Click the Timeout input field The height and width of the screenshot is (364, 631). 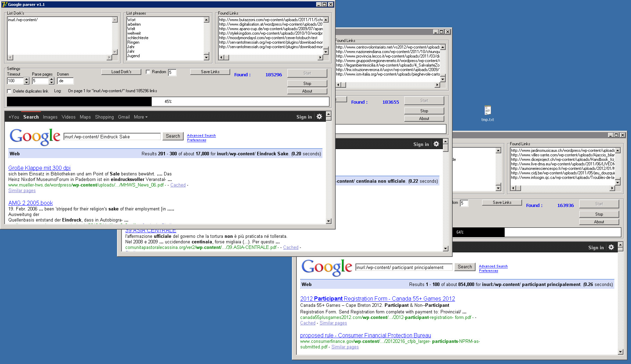pos(15,81)
